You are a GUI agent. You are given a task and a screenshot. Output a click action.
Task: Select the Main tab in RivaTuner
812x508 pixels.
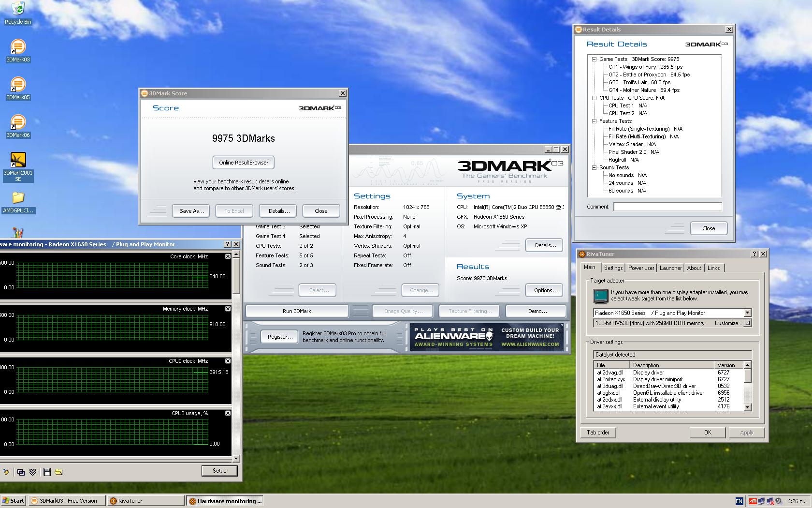[590, 267]
